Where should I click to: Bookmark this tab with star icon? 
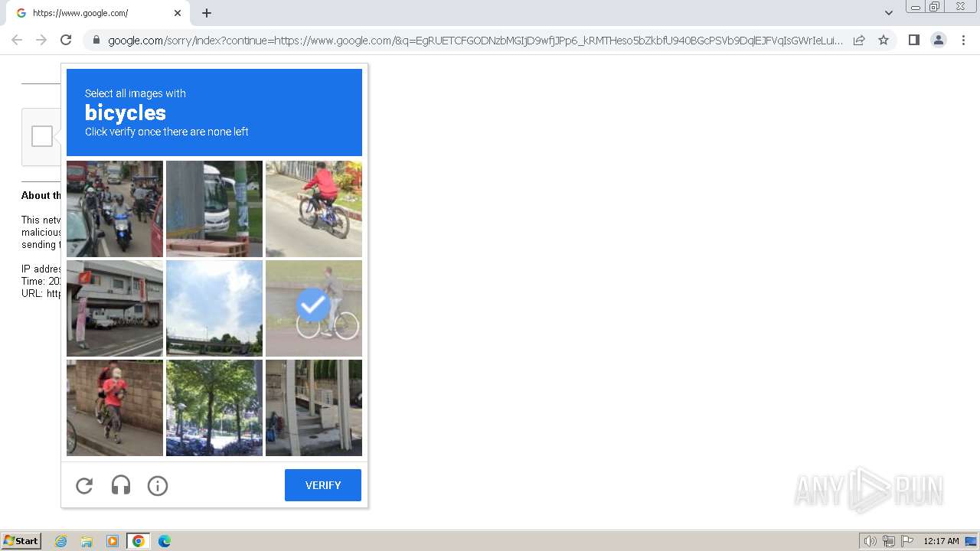tap(884, 40)
